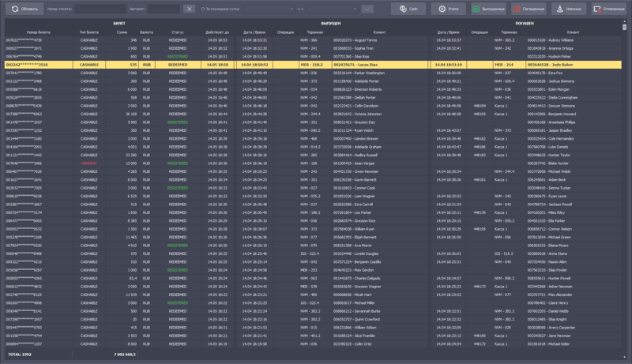Sort by Сумма column header
The height and width of the screenshot is (364, 632).
121,32
